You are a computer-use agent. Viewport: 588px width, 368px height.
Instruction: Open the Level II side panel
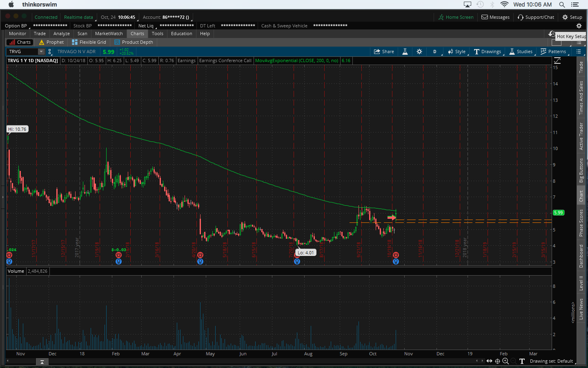click(x=581, y=283)
